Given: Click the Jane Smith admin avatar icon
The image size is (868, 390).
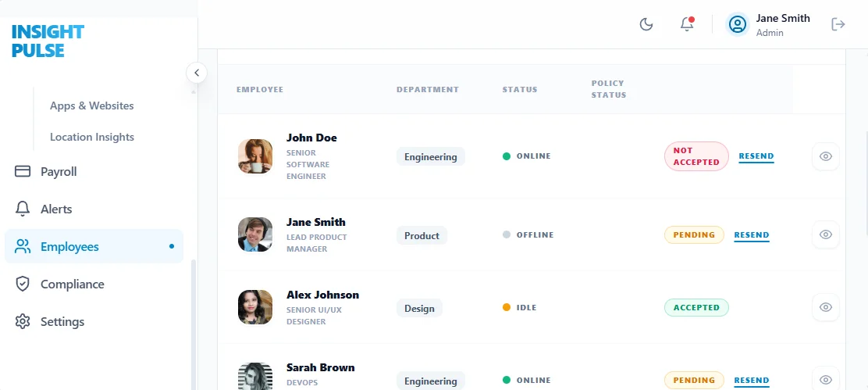Looking at the screenshot, I should (x=738, y=24).
